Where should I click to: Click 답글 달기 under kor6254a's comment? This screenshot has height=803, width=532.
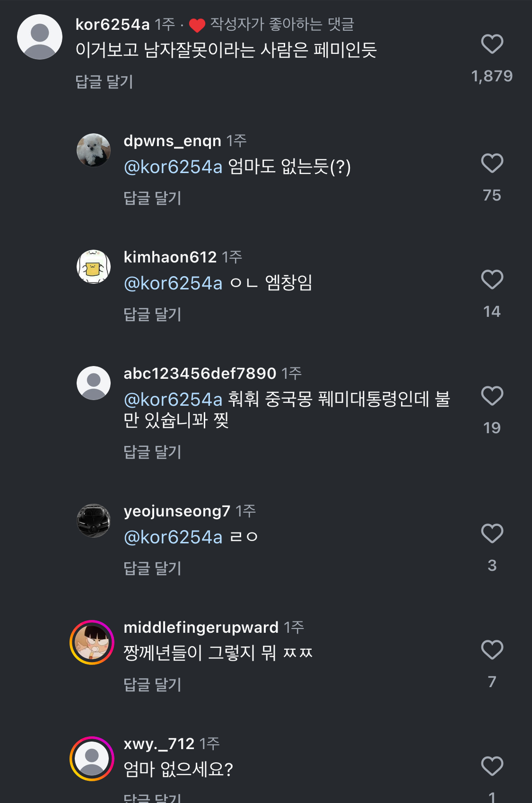click(104, 82)
